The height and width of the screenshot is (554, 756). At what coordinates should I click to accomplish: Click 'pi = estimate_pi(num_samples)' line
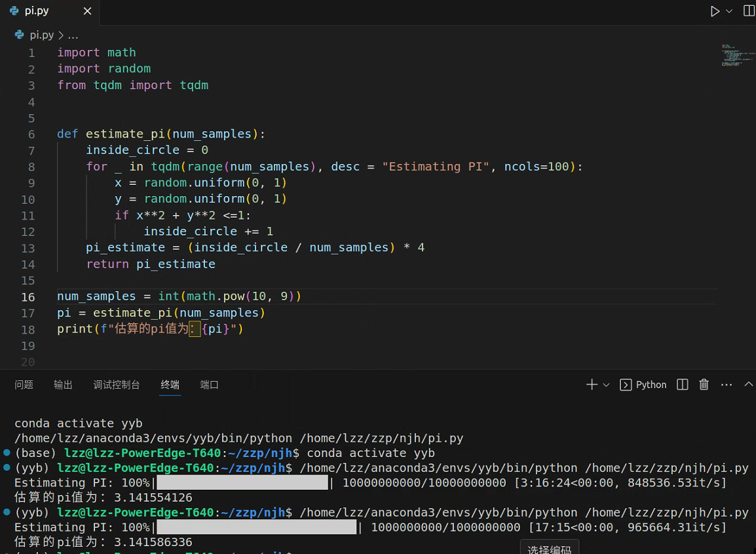pos(161,313)
